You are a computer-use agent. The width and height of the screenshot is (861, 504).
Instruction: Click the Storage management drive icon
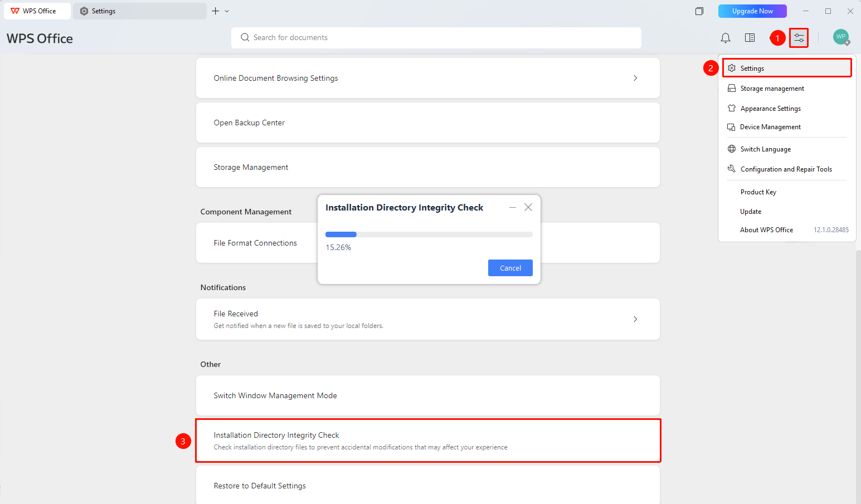(x=732, y=88)
